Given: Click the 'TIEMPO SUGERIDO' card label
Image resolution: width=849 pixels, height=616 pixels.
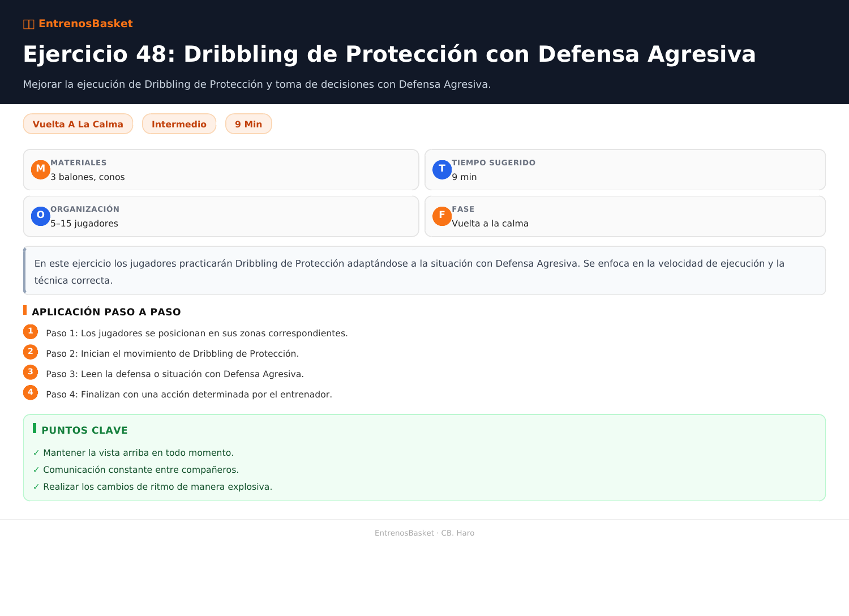Looking at the screenshot, I should 494,162.
